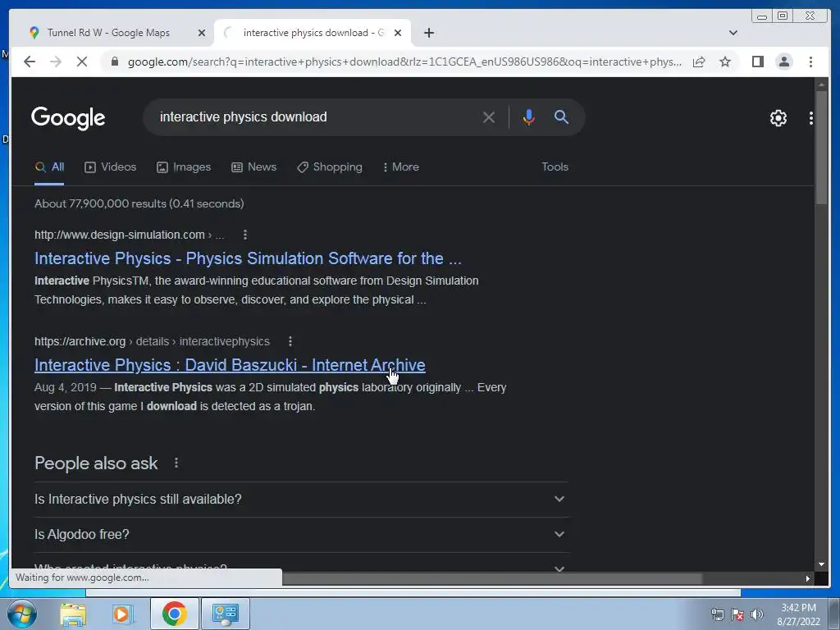Viewport: 840px width, 630px height.
Task: Click the vertical scrollbar thumb
Action: pos(821,148)
